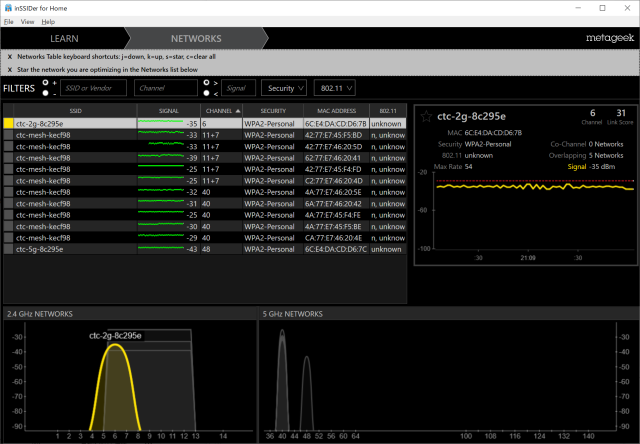Sort table by 802.11 column header
640x444 pixels.
click(388, 111)
